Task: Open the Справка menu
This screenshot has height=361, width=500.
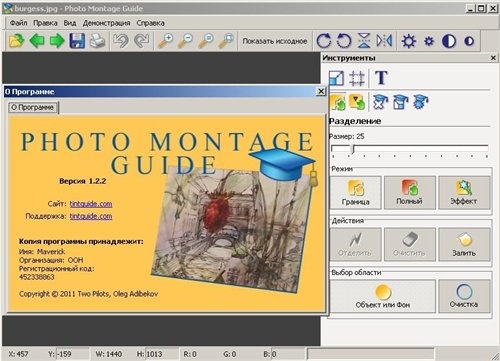Action: coord(151,23)
